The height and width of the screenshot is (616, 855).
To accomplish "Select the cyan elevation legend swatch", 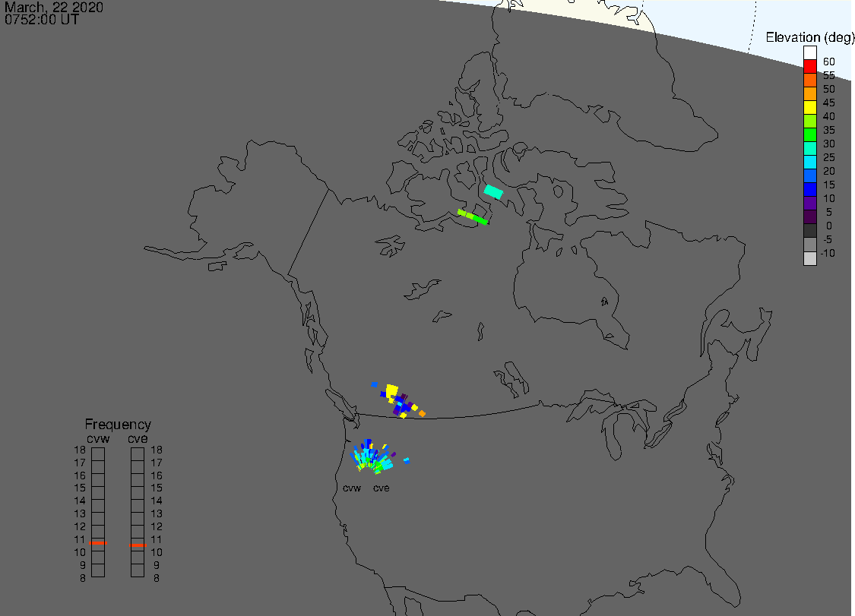I will (x=809, y=162).
